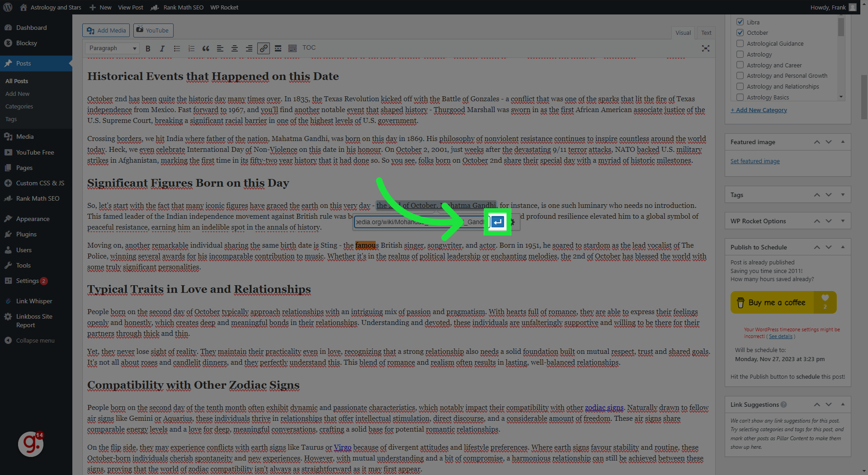Open Plugins menu
This screenshot has height=475, width=868.
coord(26,234)
